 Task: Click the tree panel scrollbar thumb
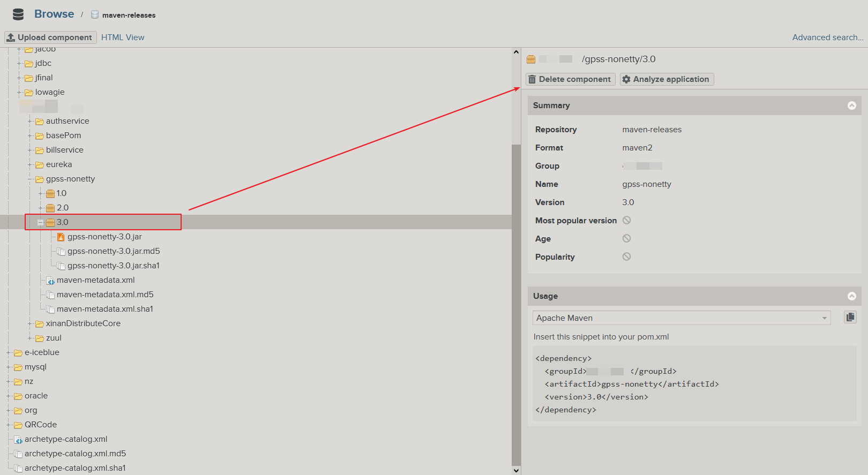(x=516, y=304)
